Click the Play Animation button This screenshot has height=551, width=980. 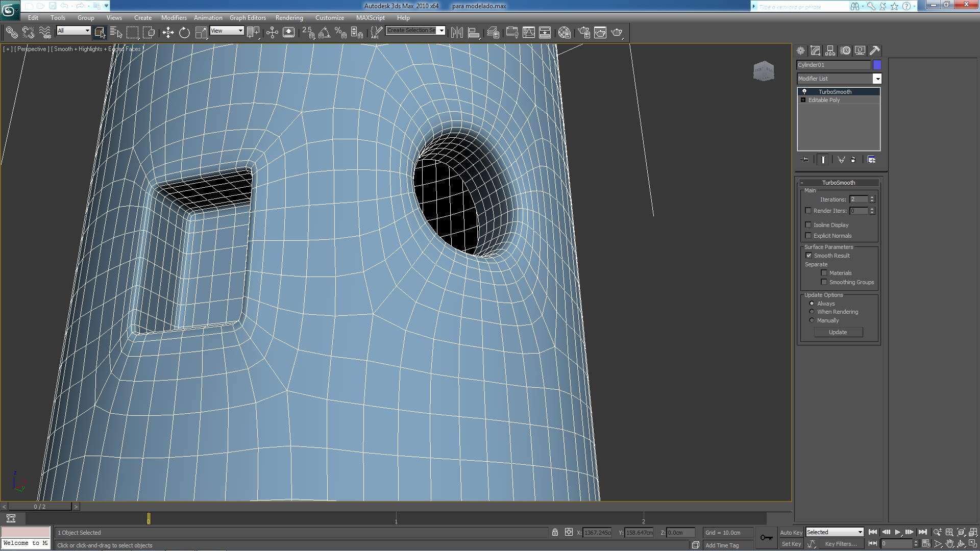pos(897,532)
